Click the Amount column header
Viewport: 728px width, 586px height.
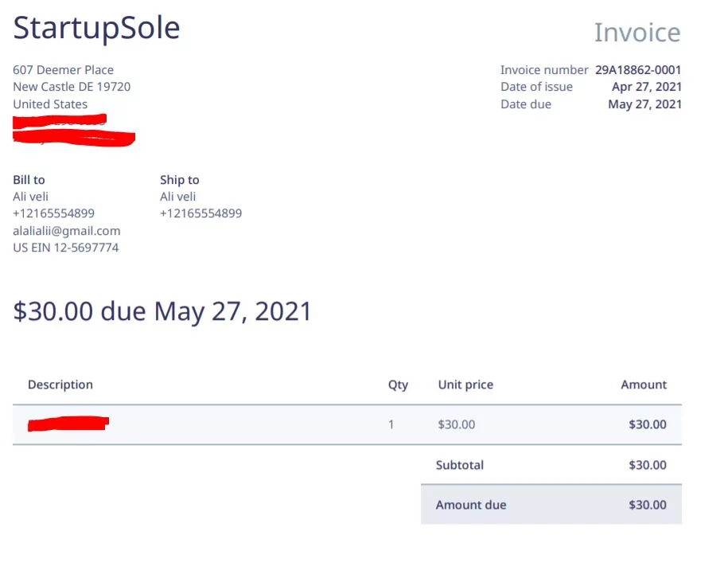pos(643,385)
